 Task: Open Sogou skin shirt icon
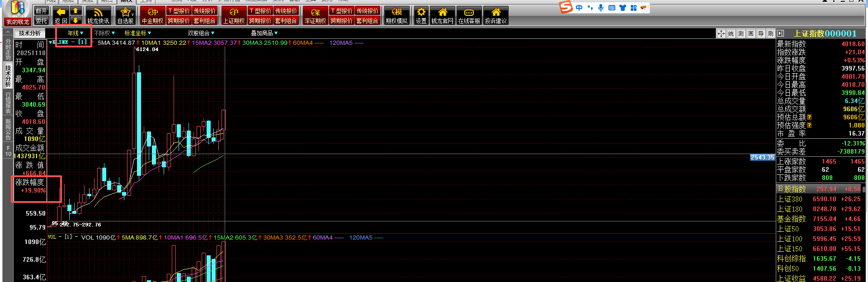[623, 8]
